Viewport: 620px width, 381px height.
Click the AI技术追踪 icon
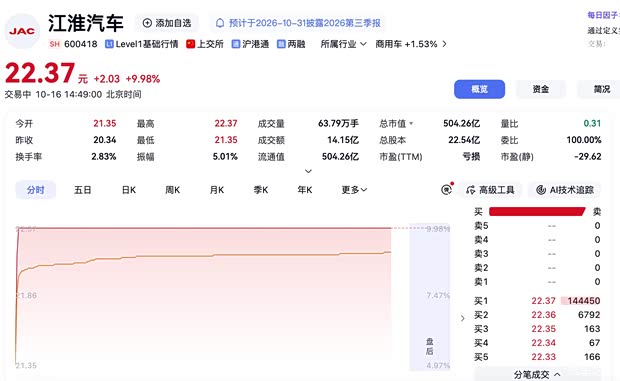coord(541,190)
